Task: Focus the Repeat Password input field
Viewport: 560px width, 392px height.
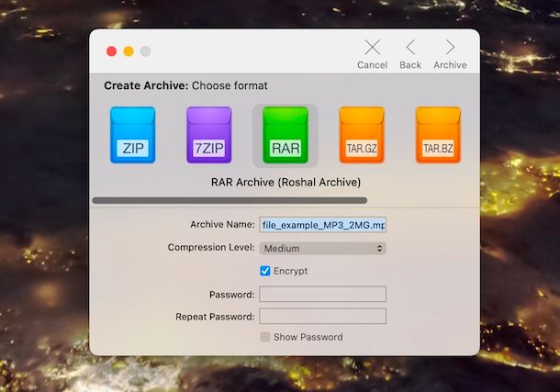Action: click(x=322, y=316)
